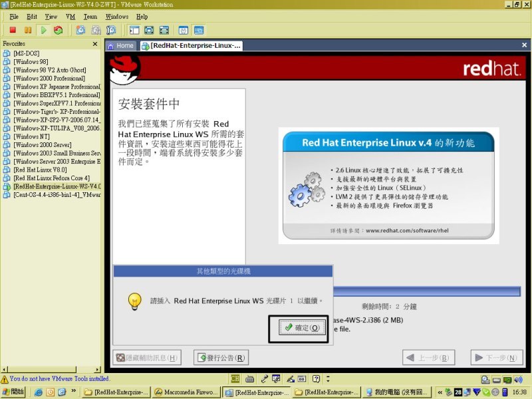Click Favorites scrollbar right arrow
The height and width of the screenshot is (399, 532).
98,369
